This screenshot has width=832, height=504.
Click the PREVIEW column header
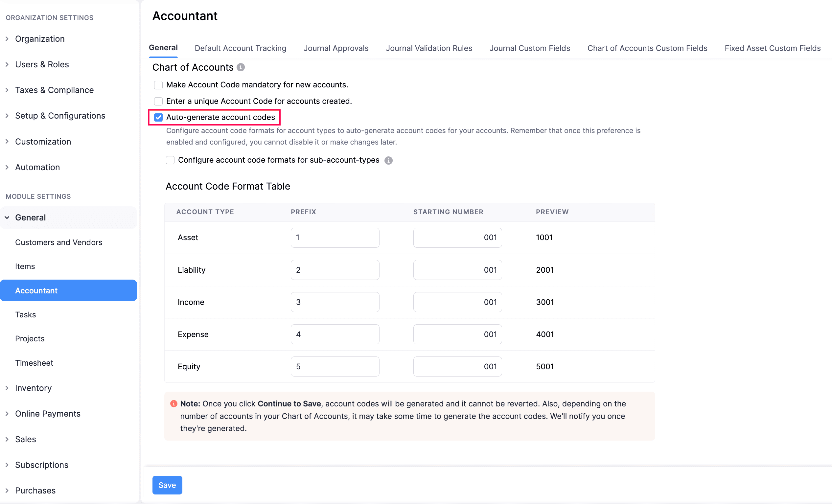[x=552, y=212]
